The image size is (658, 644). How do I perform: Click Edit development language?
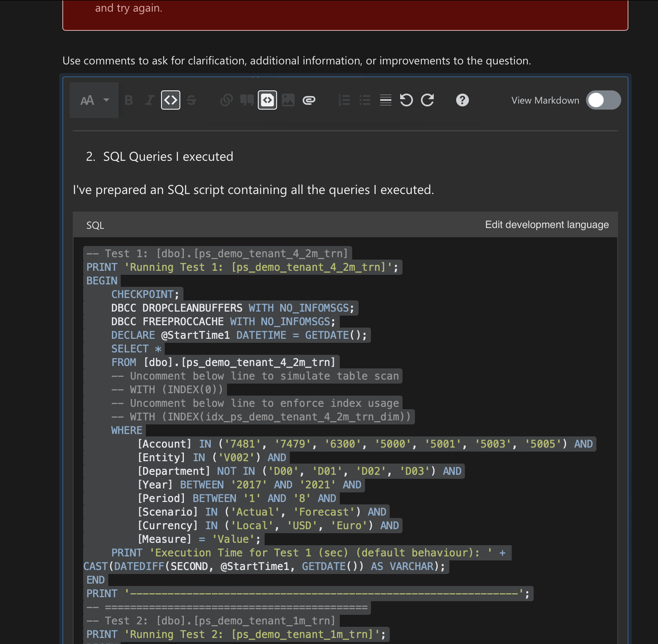547,225
